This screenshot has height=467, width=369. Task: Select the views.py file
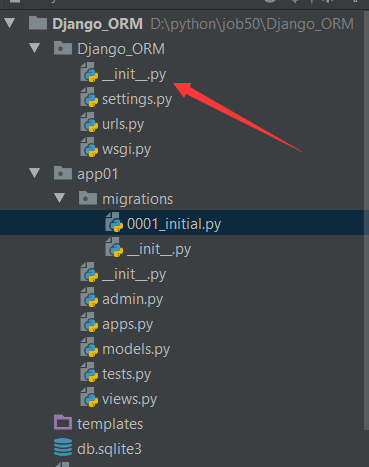pyautogui.click(x=129, y=399)
